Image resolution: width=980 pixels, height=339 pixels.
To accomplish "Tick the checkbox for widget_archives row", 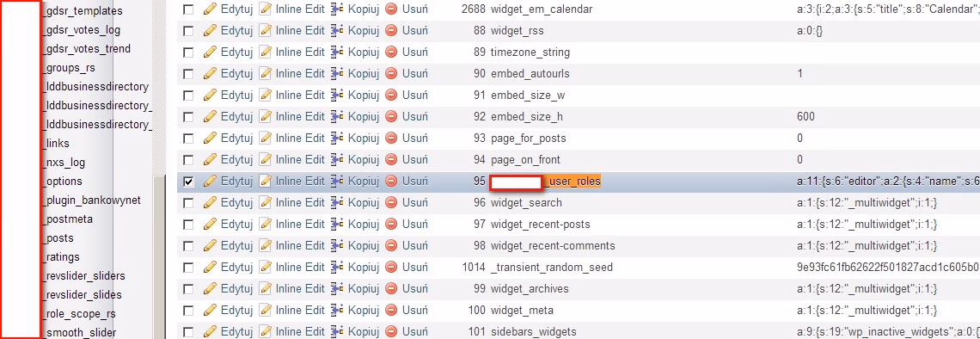I will click(x=188, y=289).
